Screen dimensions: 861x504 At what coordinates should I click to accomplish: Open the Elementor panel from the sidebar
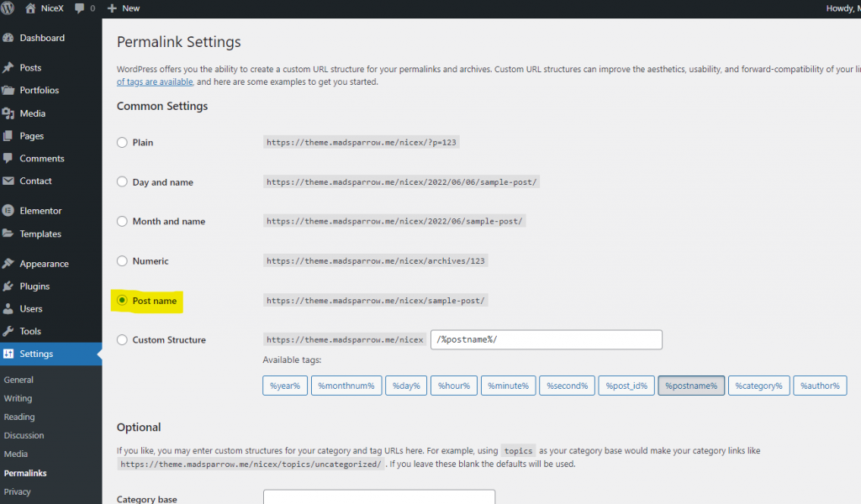pyautogui.click(x=41, y=209)
